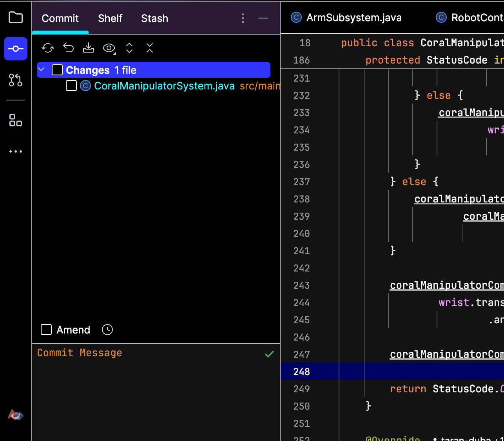Show more tool windows ellipsis

point(16,151)
